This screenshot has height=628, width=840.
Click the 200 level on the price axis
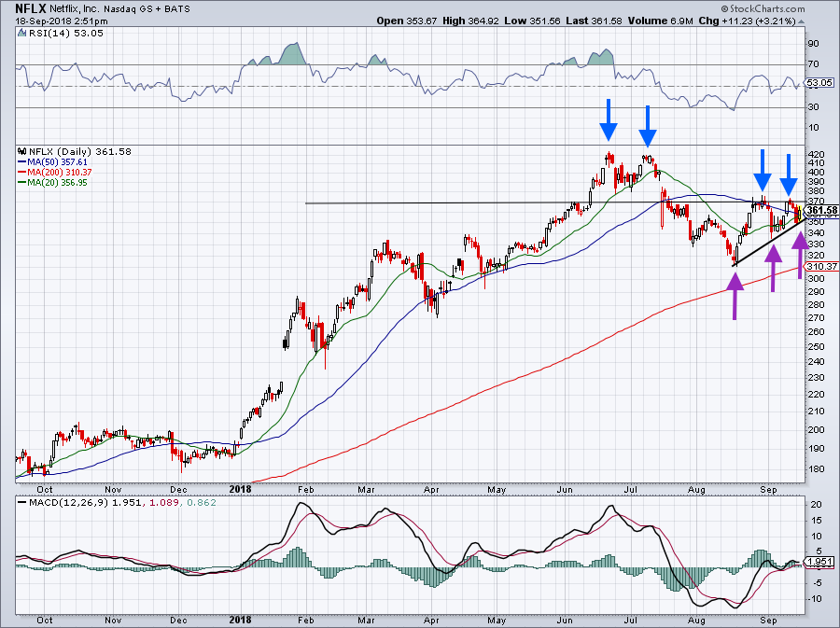tap(815, 429)
